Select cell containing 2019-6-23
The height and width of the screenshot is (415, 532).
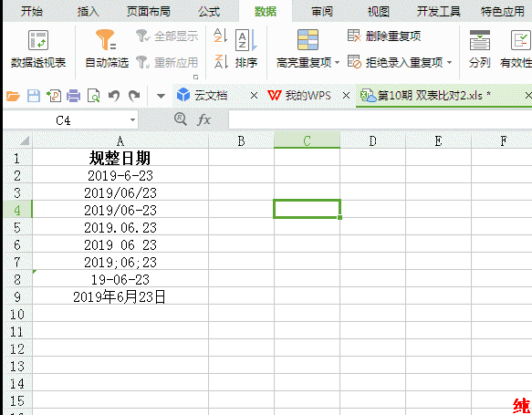(x=120, y=175)
